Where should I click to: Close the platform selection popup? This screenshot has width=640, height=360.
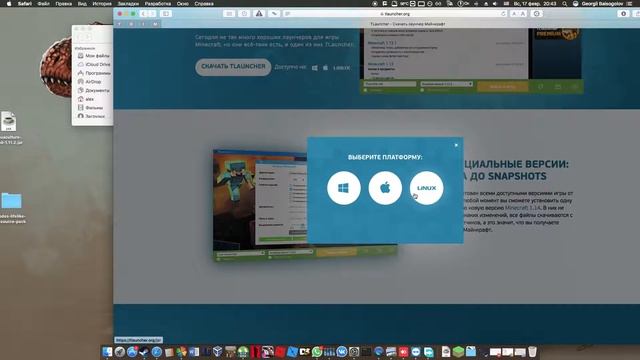click(456, 145)
